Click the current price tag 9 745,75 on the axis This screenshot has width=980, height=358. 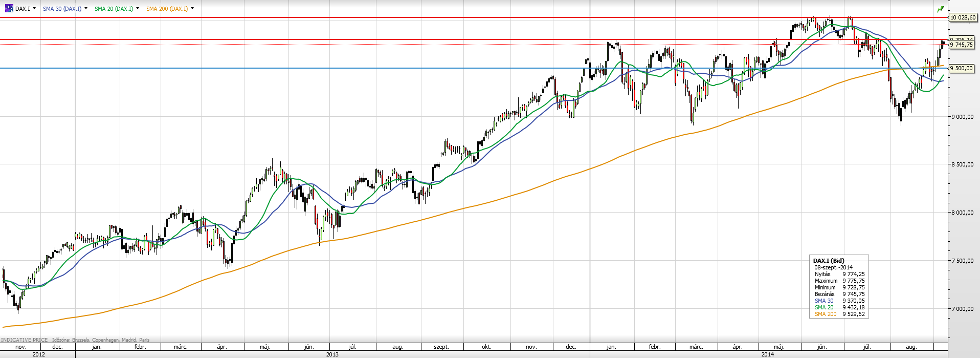pyautogui.click(x=961, y=45)
